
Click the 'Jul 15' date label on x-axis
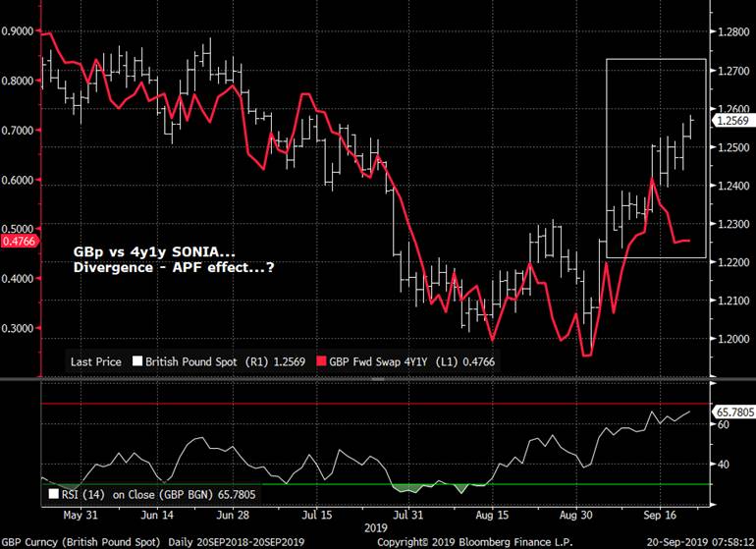pos(317,516)
